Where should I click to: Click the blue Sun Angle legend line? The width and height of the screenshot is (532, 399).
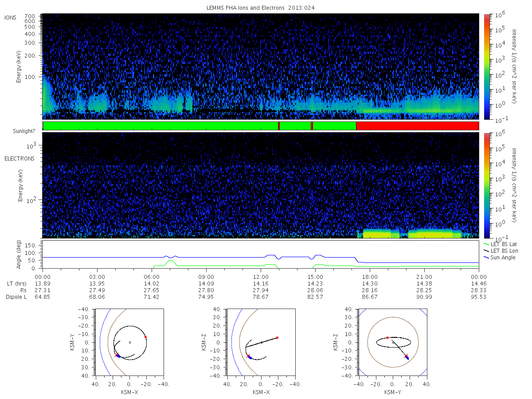click(x=486, y=258)
